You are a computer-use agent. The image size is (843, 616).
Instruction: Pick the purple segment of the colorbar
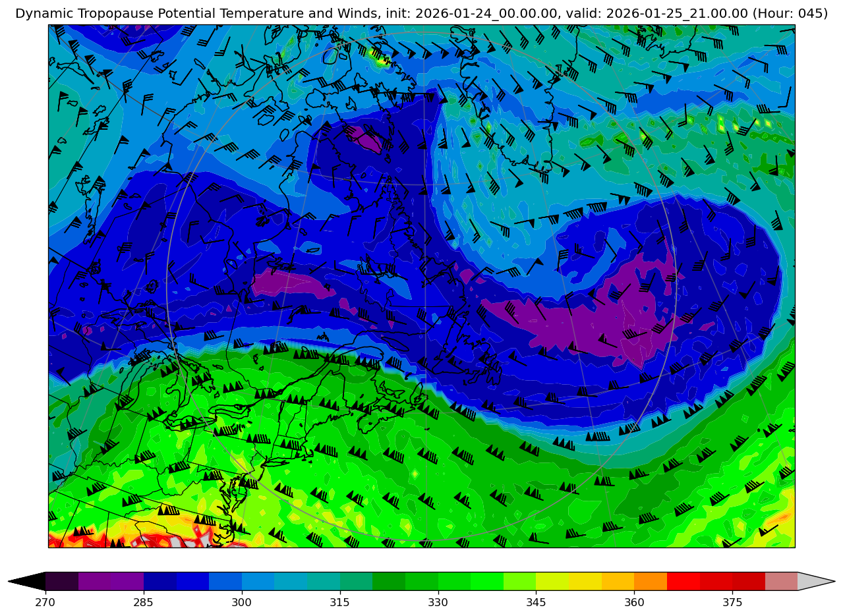[x=111, y=581]
